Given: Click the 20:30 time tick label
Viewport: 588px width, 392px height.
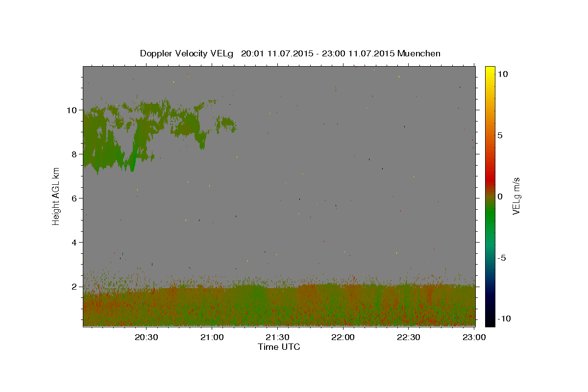Looking at the screenshot, I should (x=147, y=337).
